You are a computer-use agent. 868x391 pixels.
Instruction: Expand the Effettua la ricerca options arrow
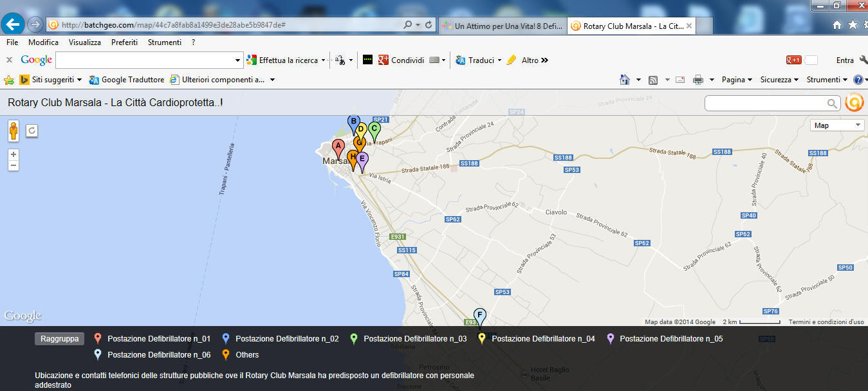pyautogui.click(x=323, y=60)
